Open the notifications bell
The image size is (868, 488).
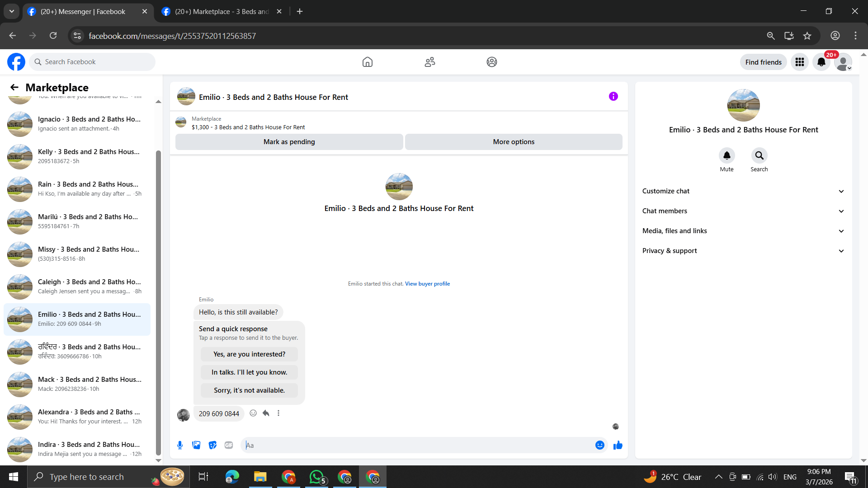821,62
